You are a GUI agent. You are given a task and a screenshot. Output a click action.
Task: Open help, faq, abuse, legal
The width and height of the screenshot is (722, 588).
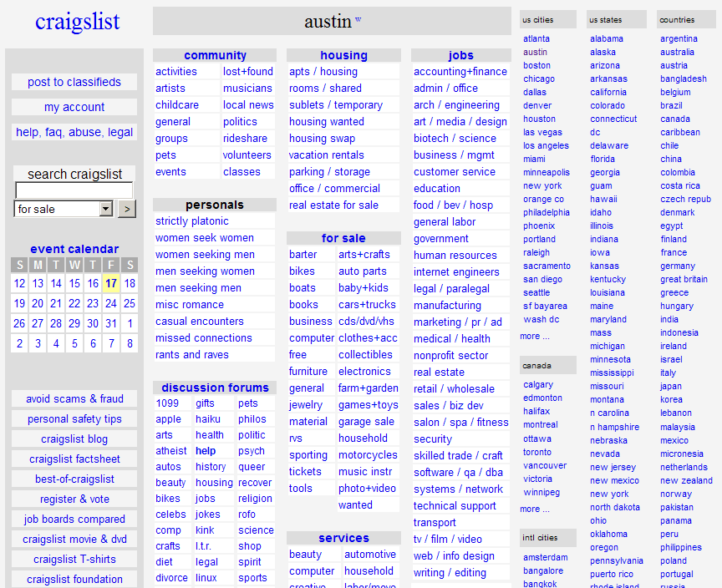74,132
